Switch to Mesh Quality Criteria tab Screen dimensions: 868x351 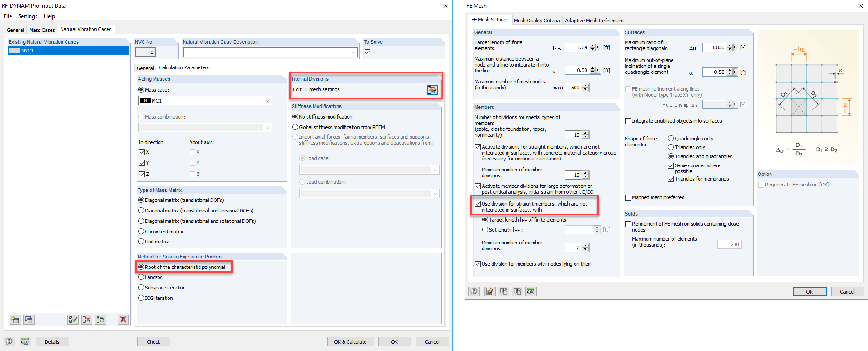537,21
